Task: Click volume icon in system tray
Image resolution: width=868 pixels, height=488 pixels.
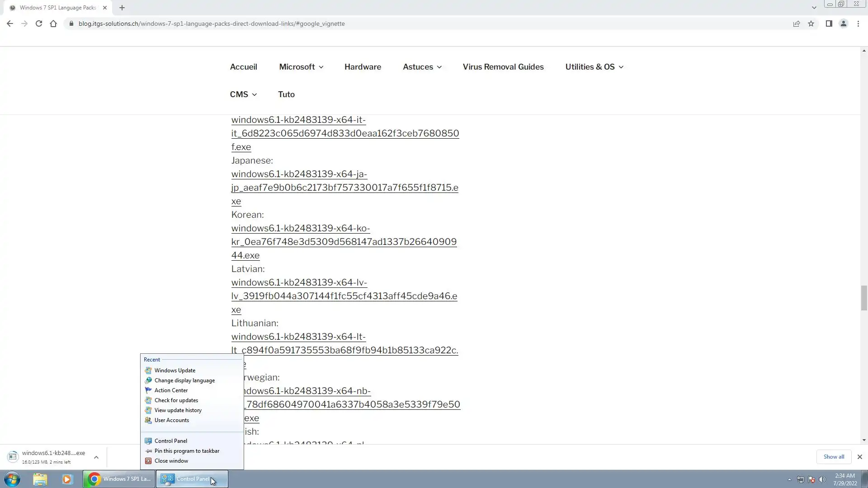Action: 822,479
